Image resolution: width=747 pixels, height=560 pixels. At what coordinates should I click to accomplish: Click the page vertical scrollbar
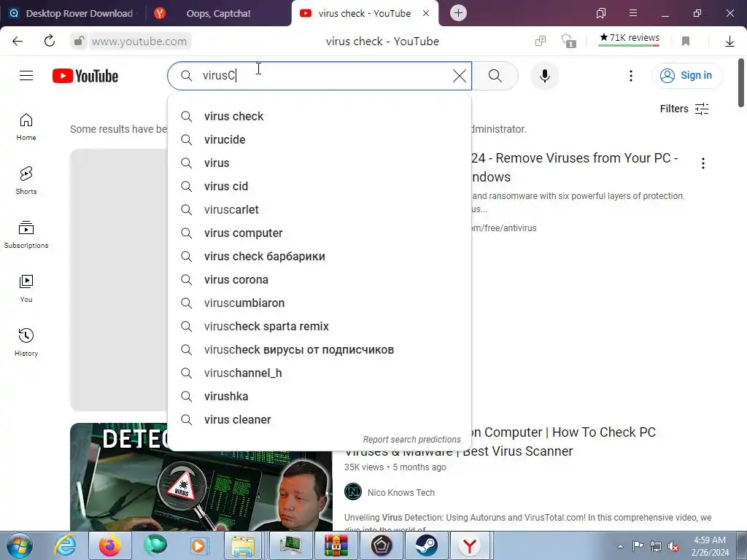coord(741,83)
